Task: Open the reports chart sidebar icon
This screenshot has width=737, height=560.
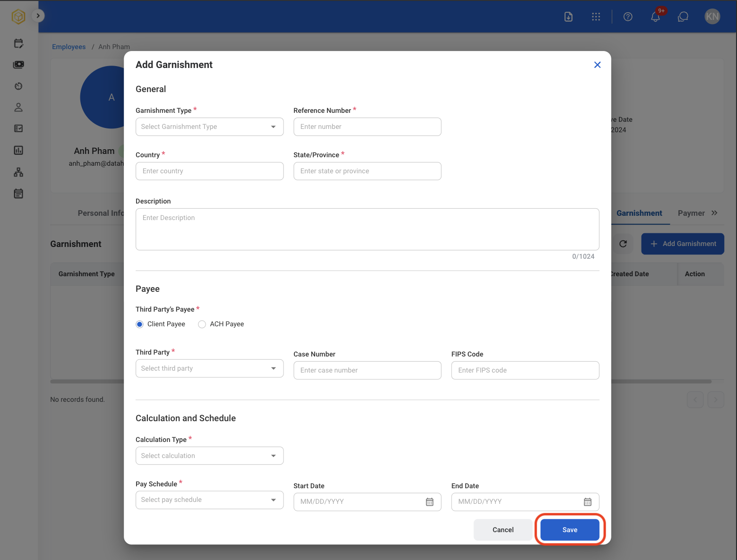Action: (18, 150)
